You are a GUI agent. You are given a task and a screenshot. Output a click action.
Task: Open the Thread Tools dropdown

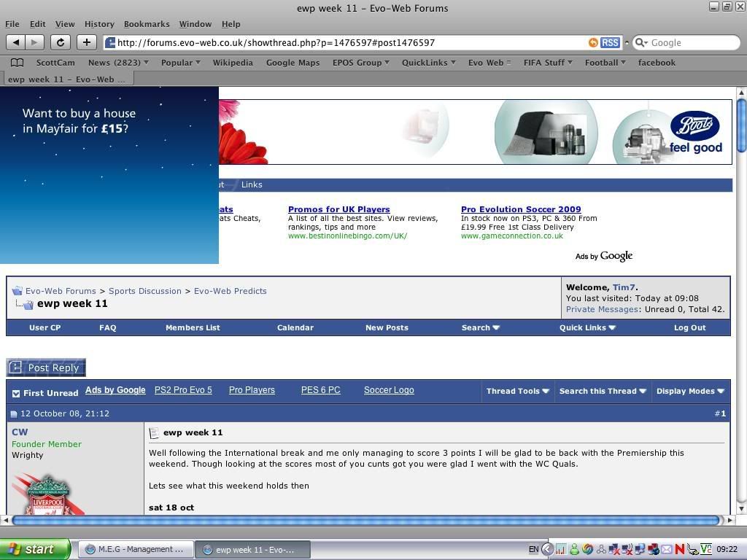[x=518, y=391]
